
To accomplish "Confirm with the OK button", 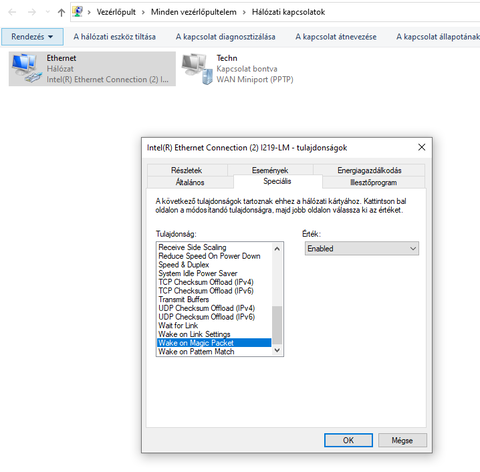I will pyautogui.click(x=348, y=440).
